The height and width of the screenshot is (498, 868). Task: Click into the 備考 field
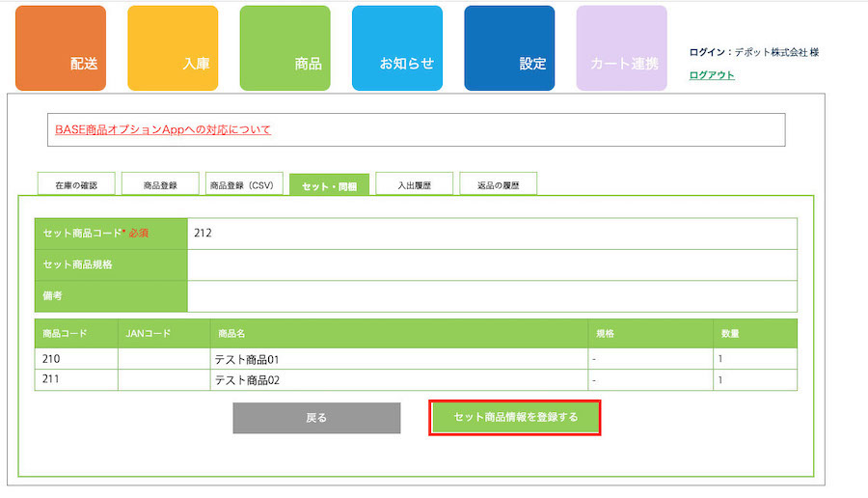pyautogui.click(x=492, y=296)
